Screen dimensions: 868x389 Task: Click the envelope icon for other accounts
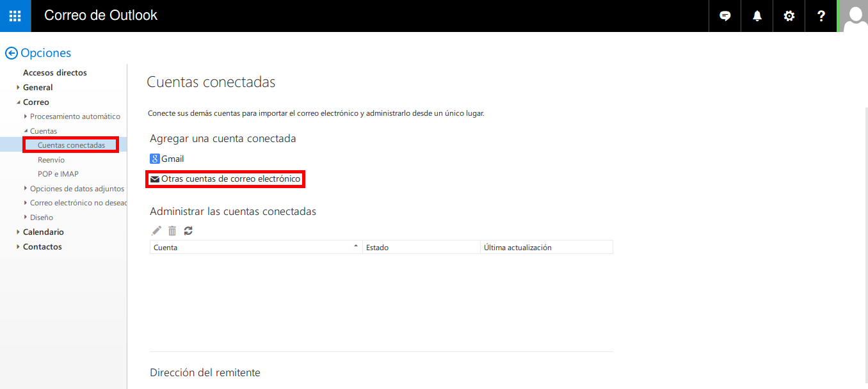pos(154,180)
